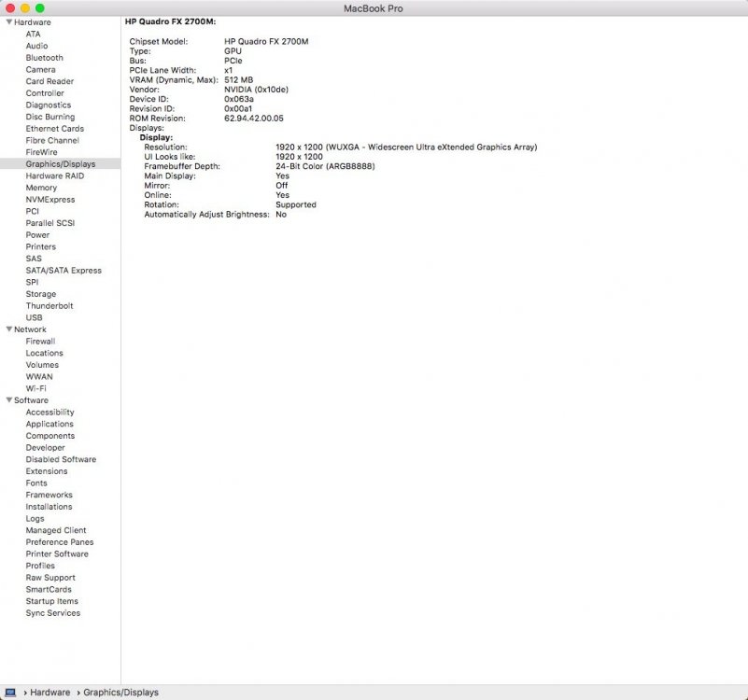Show Logs information
The height and width of the screenshot is (700, 748).
(x=35, y=518)
